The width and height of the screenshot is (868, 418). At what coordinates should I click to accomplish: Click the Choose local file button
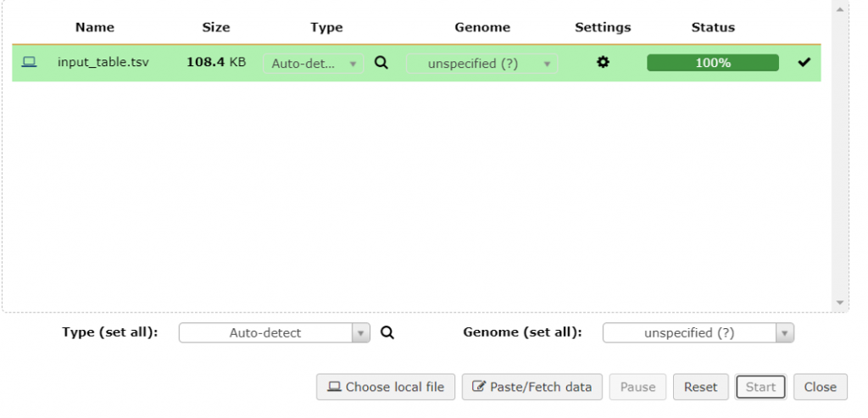point(386,387)
